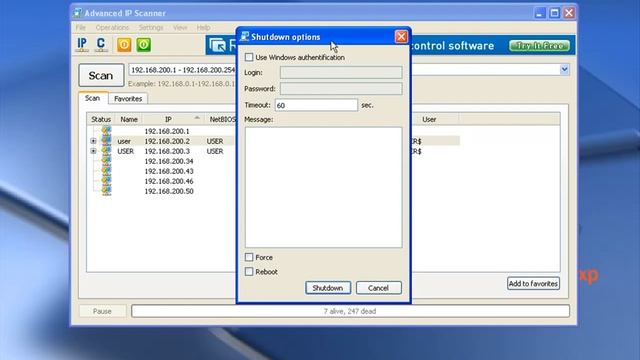Switch to the Favorites tab
Screen dimensions: 640x360
[128, 99]
